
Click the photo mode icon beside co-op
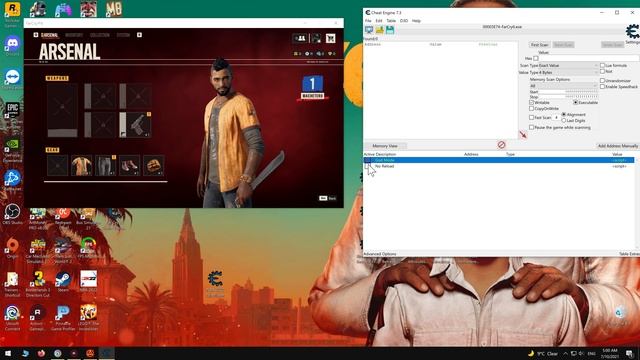point(316,38)
